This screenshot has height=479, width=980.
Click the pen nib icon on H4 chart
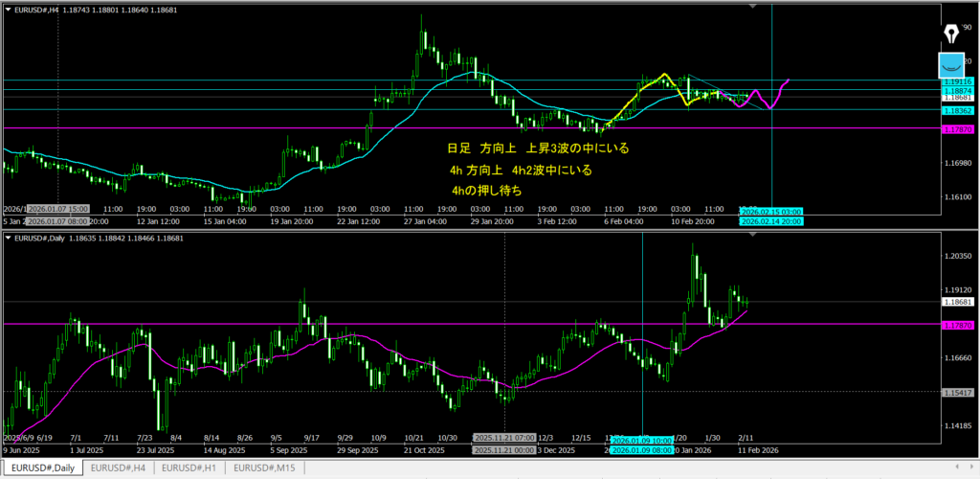[952, 33]
